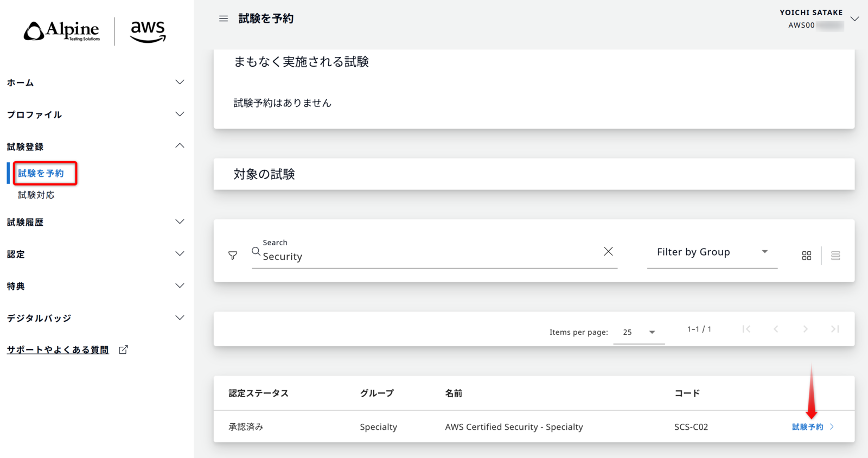The height and width of the screenshot is (458, 868).
Task: Click the Alpine Testing Solutions logo
Action: tap(62, 31)
